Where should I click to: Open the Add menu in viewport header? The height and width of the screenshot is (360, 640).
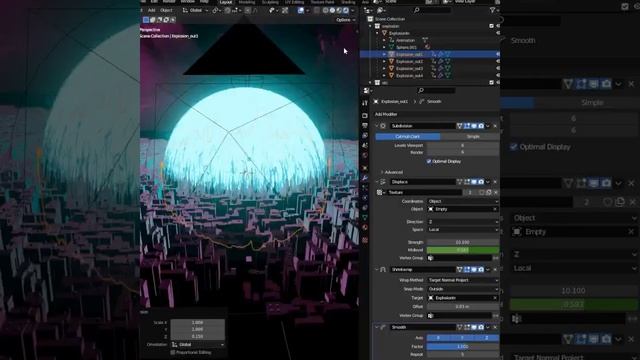click(x=151, y=10)
